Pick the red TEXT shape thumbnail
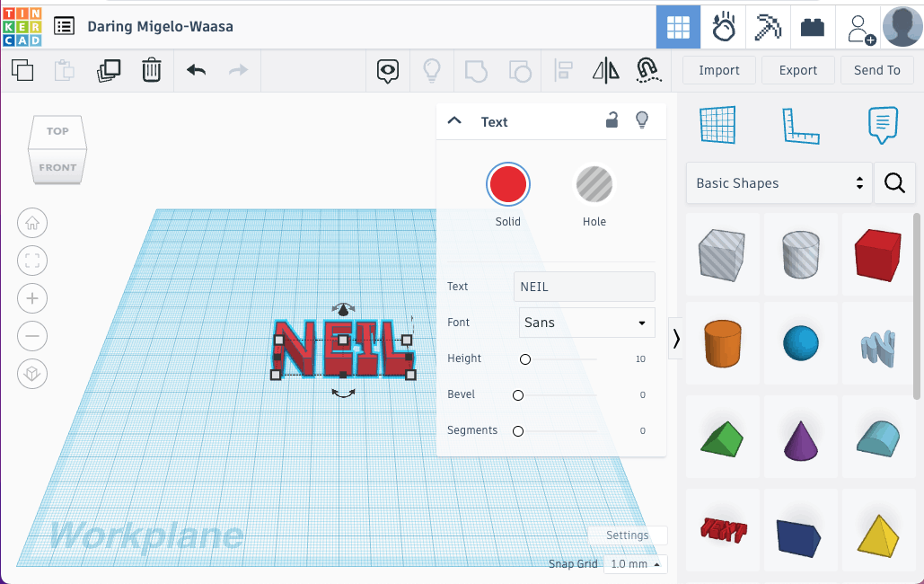 click(x=723, y=529)
